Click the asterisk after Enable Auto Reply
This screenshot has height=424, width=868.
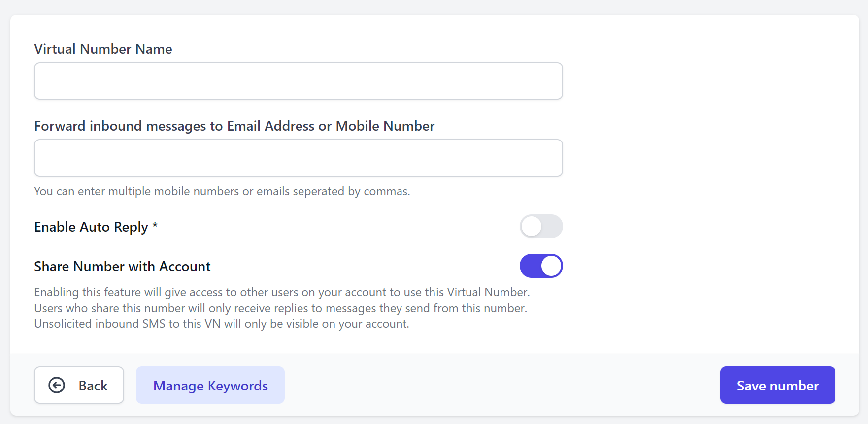pyautogui.click(x=155, y=226)
